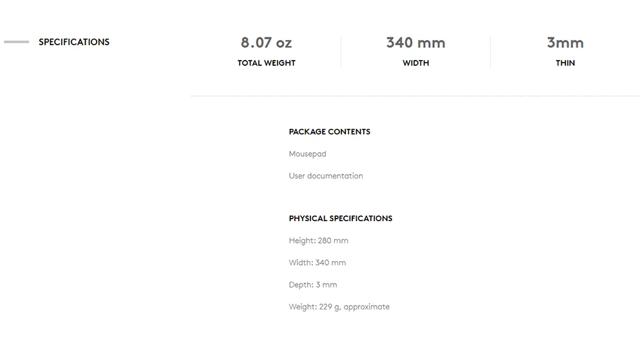Click dotted divider between weight and width
This screenshot has width=644, height=352.
341,52
